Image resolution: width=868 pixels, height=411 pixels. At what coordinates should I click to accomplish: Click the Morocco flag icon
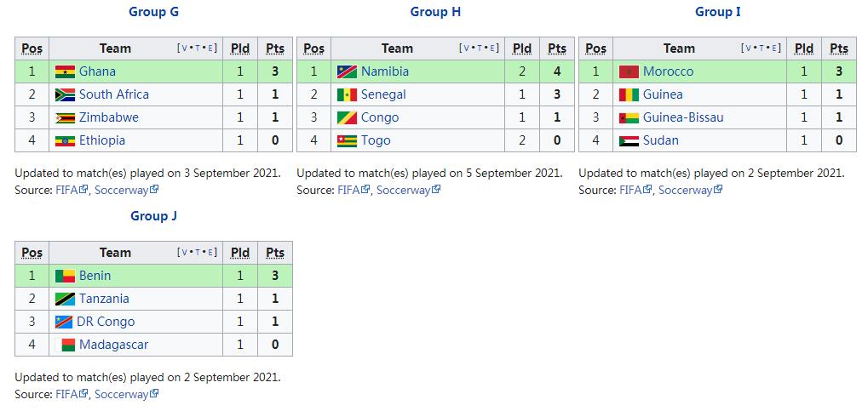pos(629,72)
